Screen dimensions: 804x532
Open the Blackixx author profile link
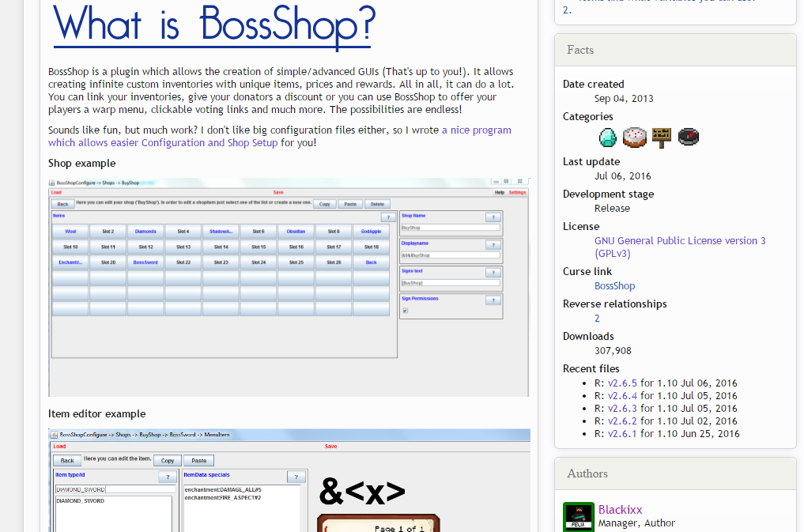620,509
